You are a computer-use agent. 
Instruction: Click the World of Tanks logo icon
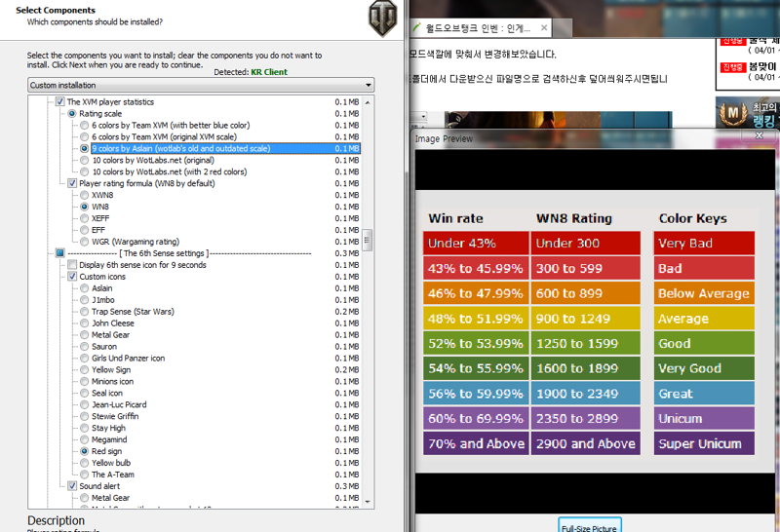[382, 19]
